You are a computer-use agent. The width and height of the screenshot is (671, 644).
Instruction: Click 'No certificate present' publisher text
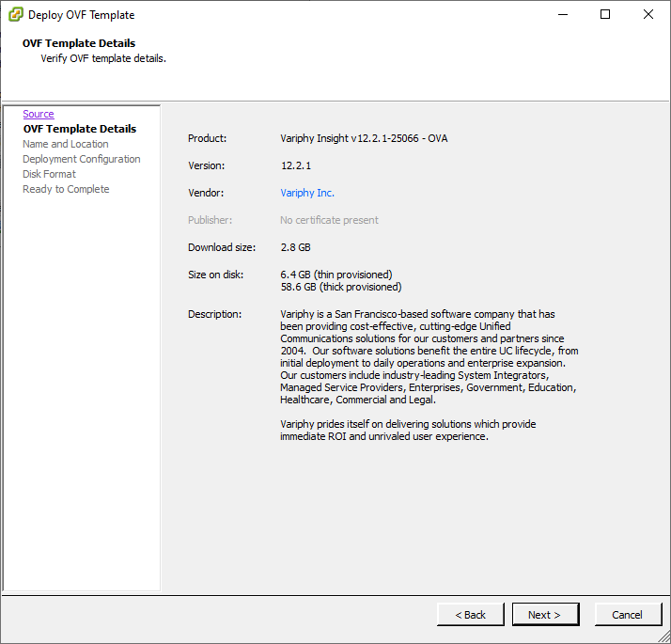tap(329, 220)
